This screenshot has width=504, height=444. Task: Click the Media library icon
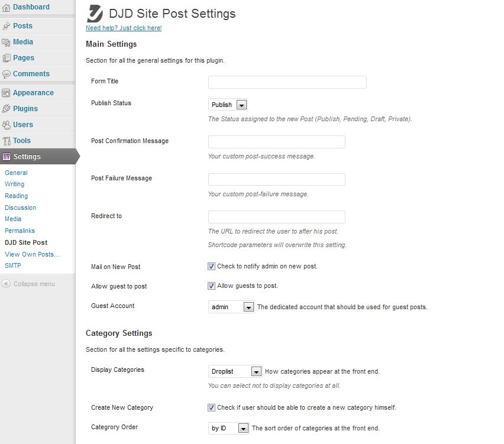pyautogui.click(x=6, y=42)
